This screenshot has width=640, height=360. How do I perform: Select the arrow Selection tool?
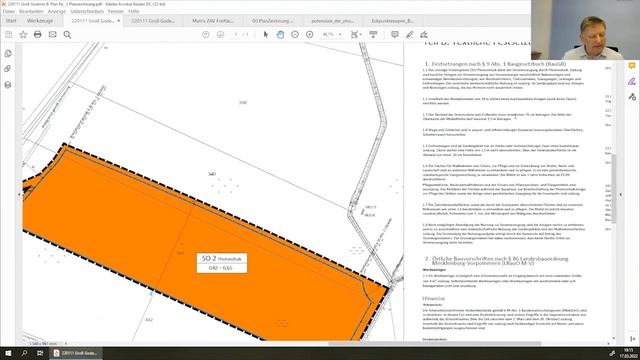[266, 35]
